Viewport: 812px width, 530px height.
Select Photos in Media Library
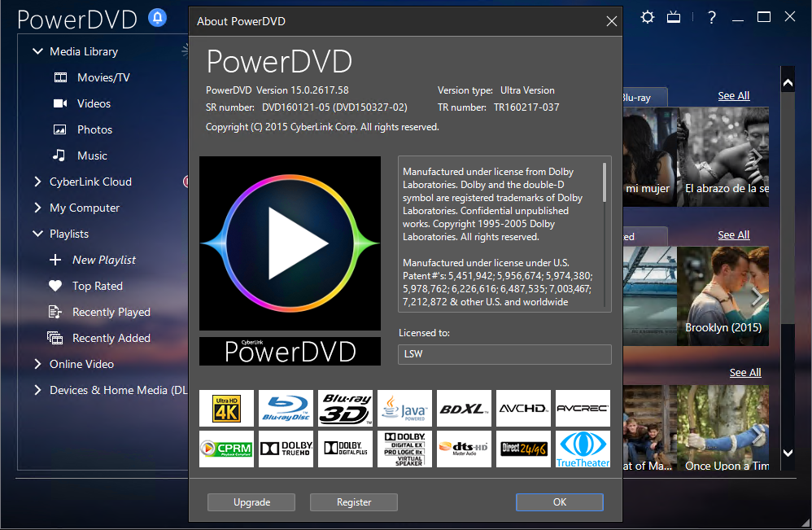tap(94, 129)
